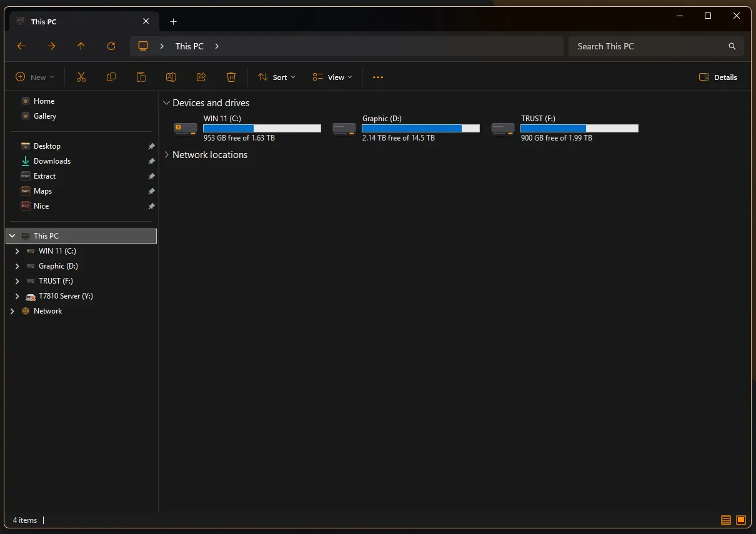
Task: Open a new tab with plus button
Action: point(174,21)
